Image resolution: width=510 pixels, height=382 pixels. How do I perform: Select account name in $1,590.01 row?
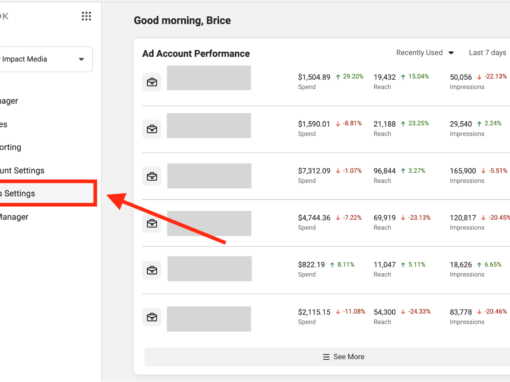tap(209, 125)
